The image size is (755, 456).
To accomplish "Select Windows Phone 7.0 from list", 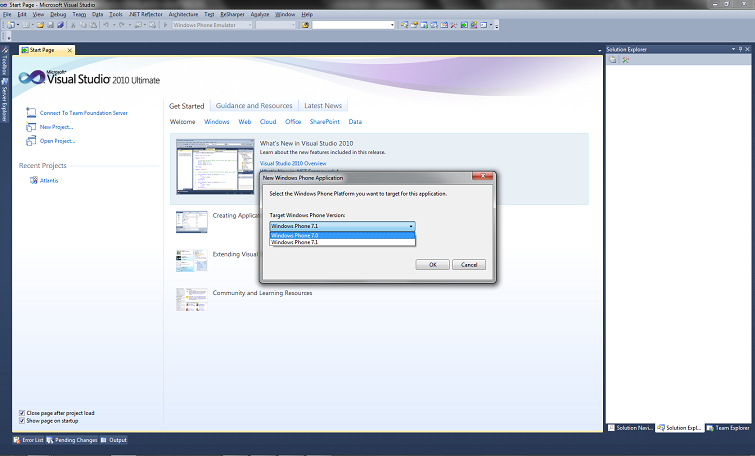I will click(342, 235).
